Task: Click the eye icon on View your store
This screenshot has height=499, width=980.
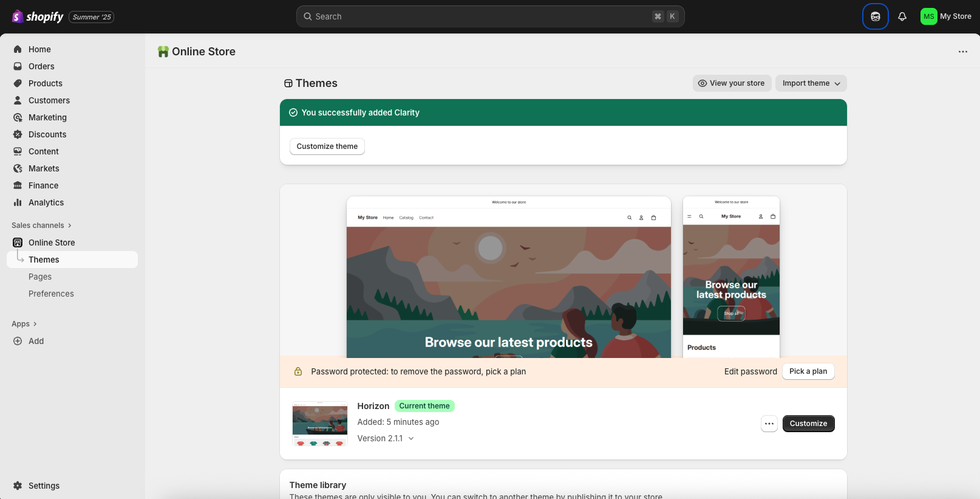Action: (x=703, y=83)
